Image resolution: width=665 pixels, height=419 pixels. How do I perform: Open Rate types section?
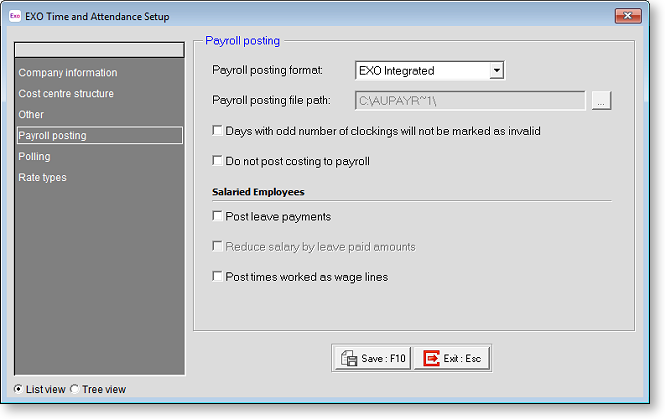coord(42,178)
